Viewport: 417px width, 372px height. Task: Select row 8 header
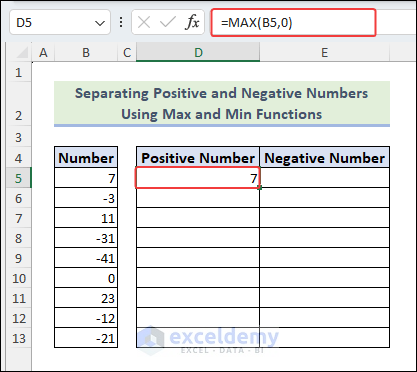19,238
